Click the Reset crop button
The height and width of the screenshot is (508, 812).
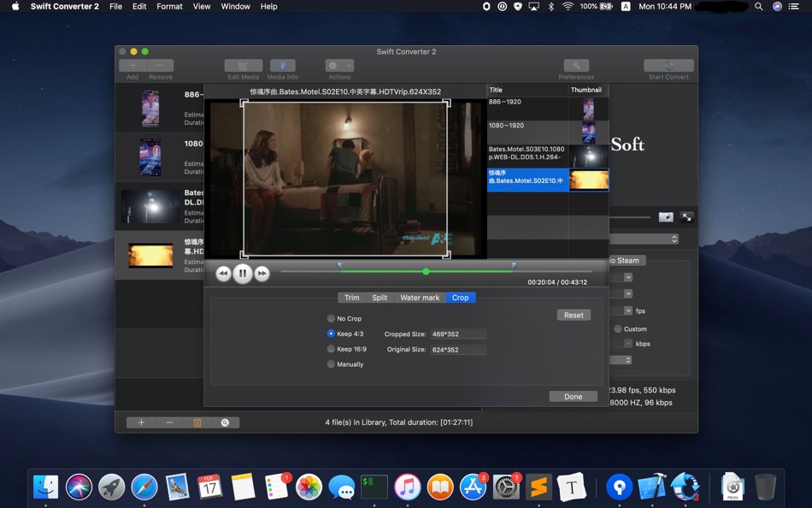click(573, 315)
